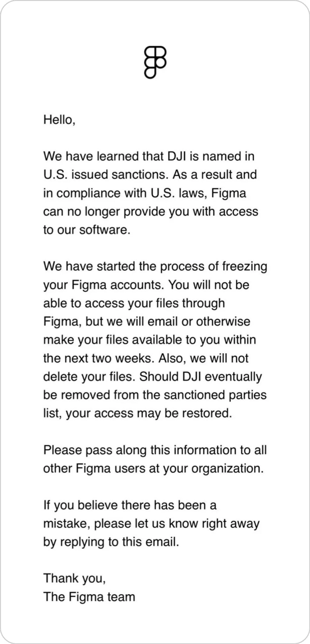The width and height of the screenshot is (310, 644).
Task: Click the "Hello," greeting text
Action: coord(59,119)
